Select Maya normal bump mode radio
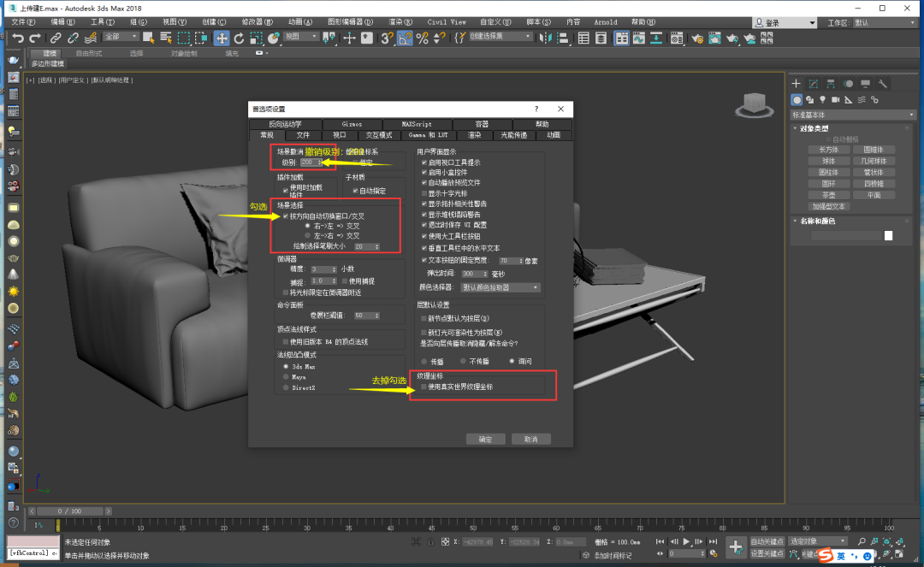 286,377
